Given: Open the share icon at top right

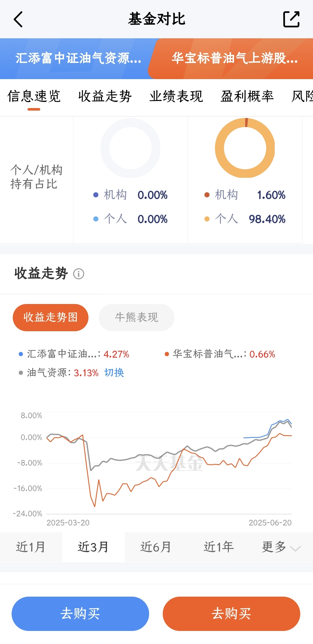Looking at the screenshot, I should (291, 19).
